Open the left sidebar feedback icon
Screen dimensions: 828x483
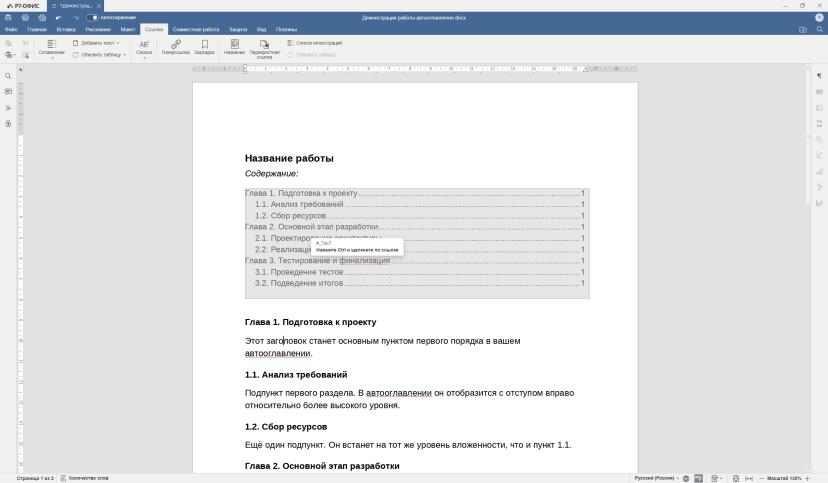(x=8, y=124)
